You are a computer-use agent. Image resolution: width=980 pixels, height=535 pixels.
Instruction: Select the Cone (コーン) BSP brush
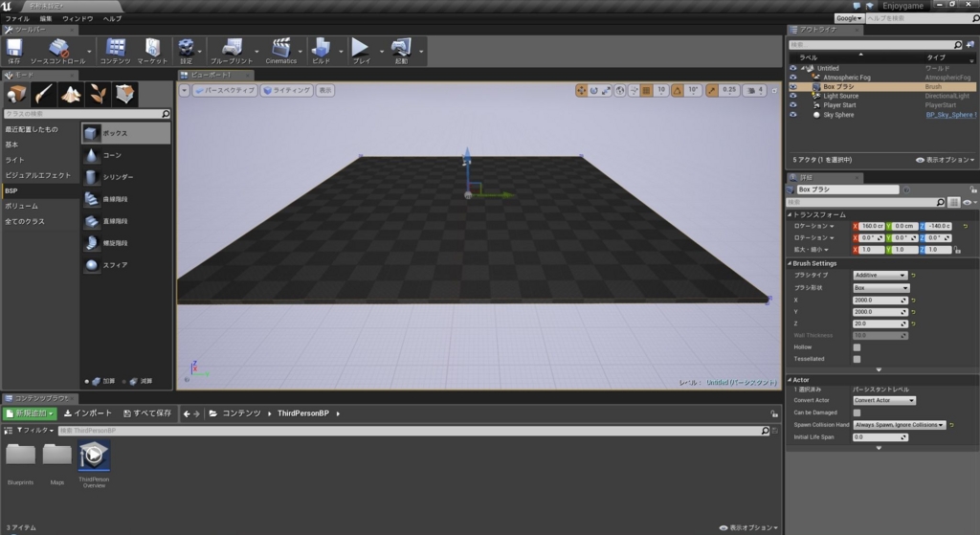pyautogui.click(x=125, y=155)
